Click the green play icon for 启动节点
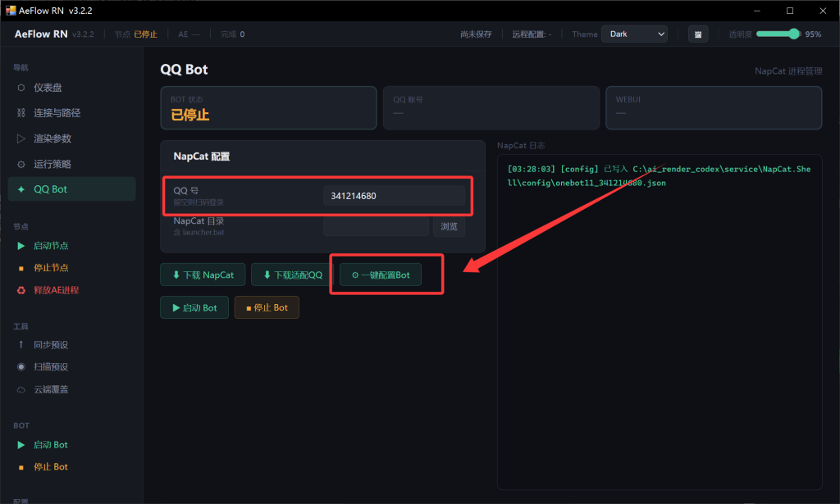 click(x=21, y=246)
